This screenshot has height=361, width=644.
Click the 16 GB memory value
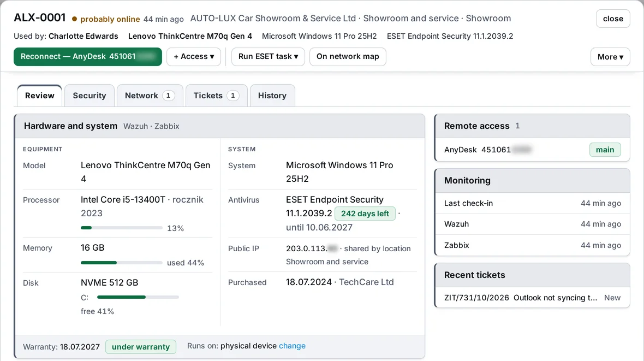pyautogui.click(x=92, y=247)
